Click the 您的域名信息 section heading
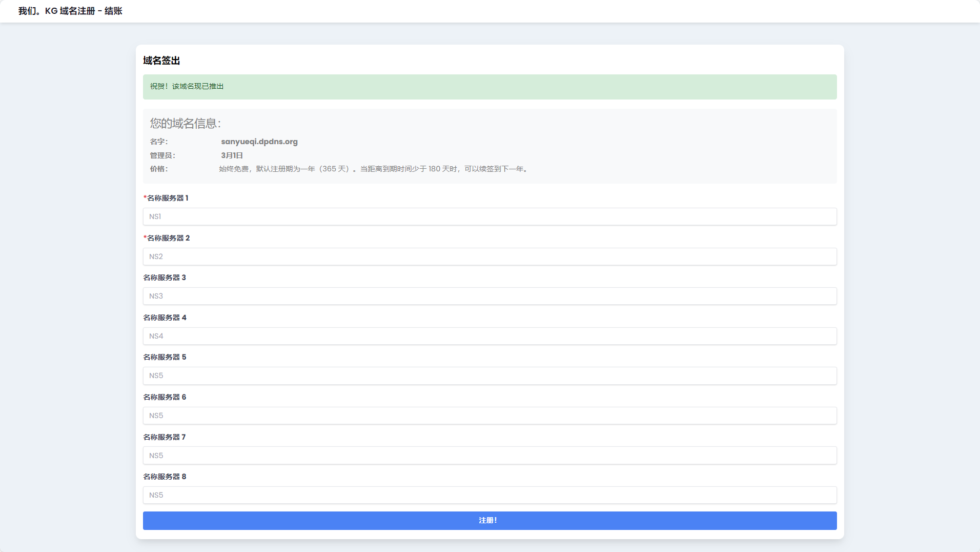The width and height of the screenshot is (980, 552). click(185, 123)
